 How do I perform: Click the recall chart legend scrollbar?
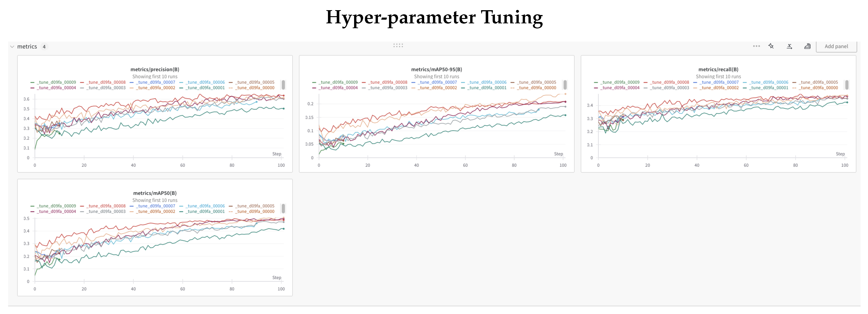(847, 85)
